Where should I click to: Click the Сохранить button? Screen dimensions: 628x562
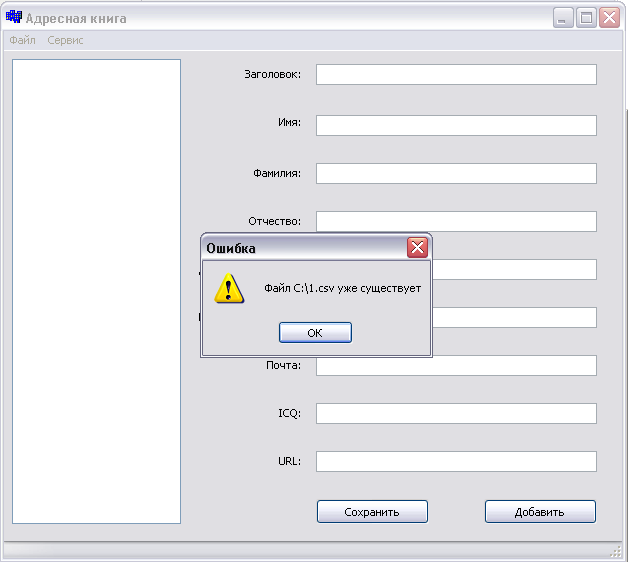click(372, 512)
